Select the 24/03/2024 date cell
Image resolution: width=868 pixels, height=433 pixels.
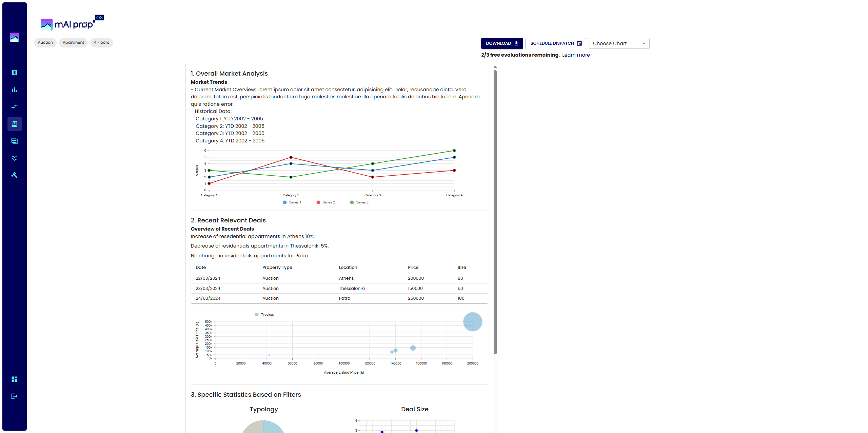(x=208, y=298)
